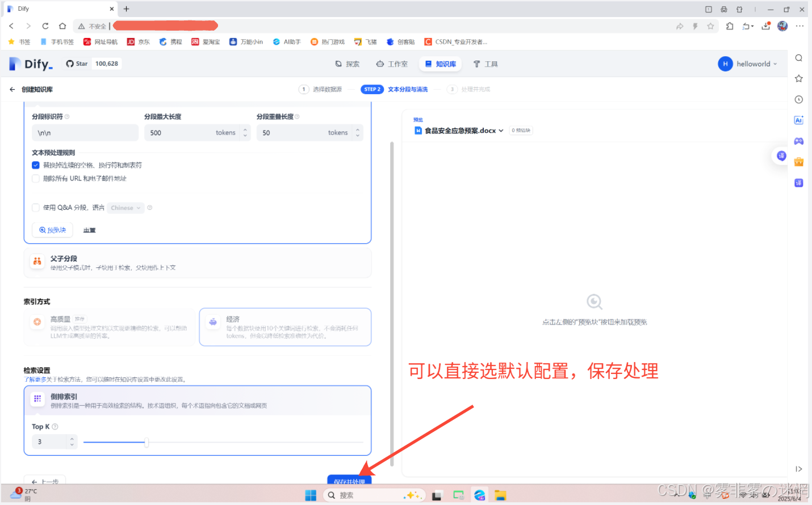Open the 知识库 tab
The height and width of the screenshot is (505, 812).
441,64
